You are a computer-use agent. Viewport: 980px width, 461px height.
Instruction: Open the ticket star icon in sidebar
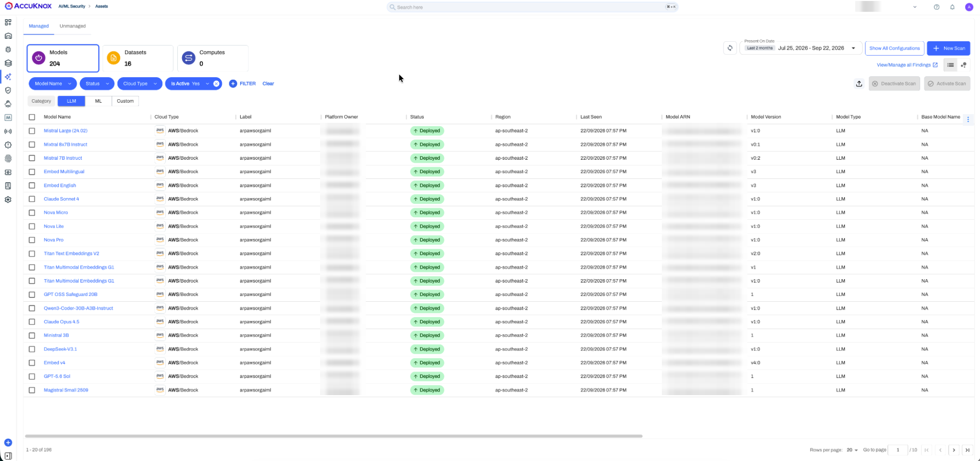(8, 173)
